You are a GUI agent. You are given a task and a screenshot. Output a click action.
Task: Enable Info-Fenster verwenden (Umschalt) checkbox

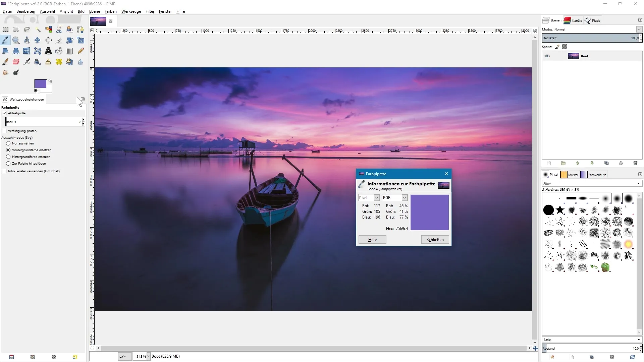coord(4,171)
